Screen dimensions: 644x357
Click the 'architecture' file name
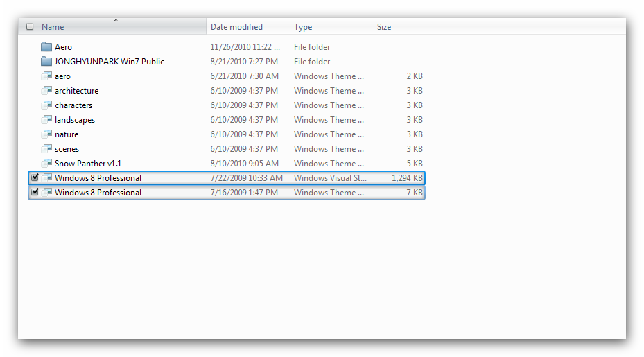[77, 91]
